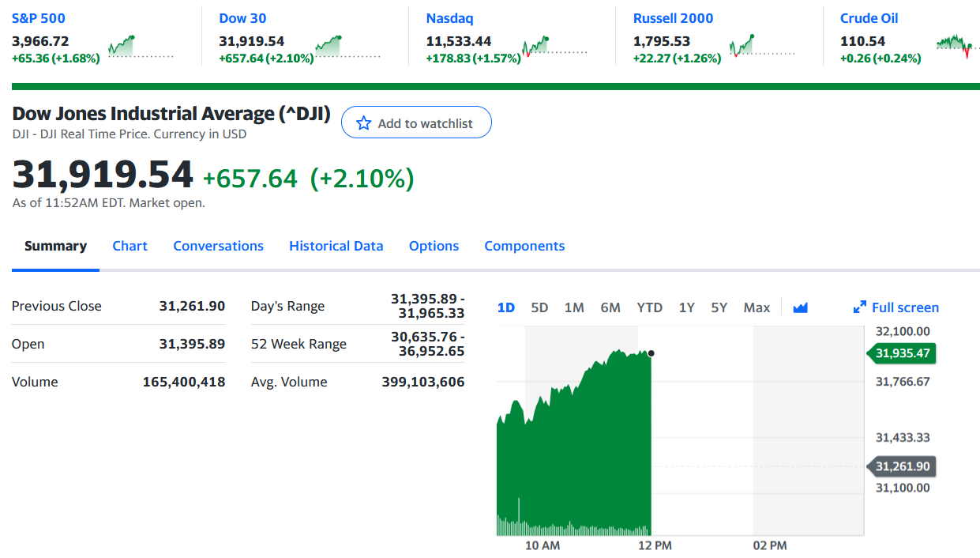Click the Russell 2000 price 1,795.53
The width and height of the screenshot is (980, 558).
[662, 41]
